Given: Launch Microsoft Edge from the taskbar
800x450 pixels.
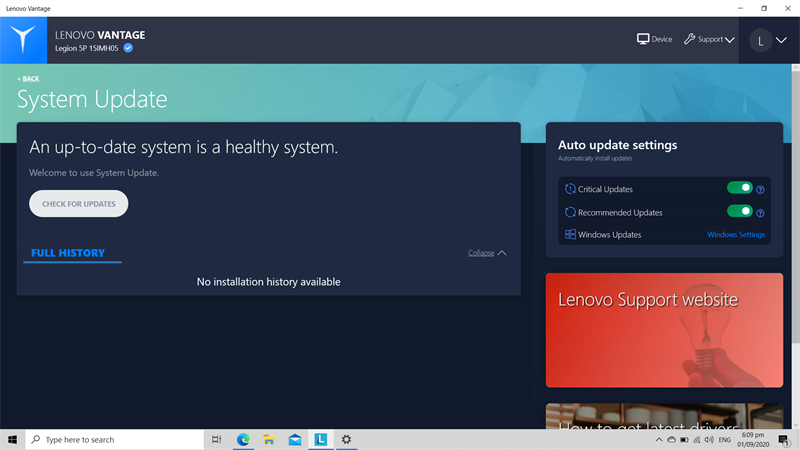Looking at the screenshot, I should tap(243, 440).
